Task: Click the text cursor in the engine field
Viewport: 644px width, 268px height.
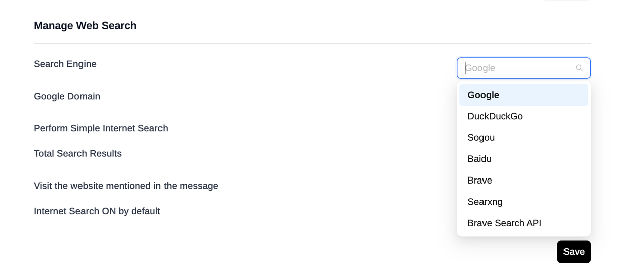Action: [x=465, y=68]
